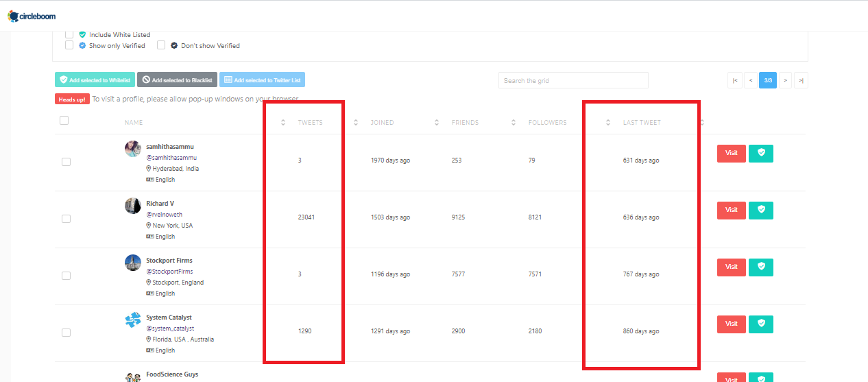Viewport: 868px width, 382px height.
Task: Click sort arrows left of Last Tweet header
Action: point(608,123)
